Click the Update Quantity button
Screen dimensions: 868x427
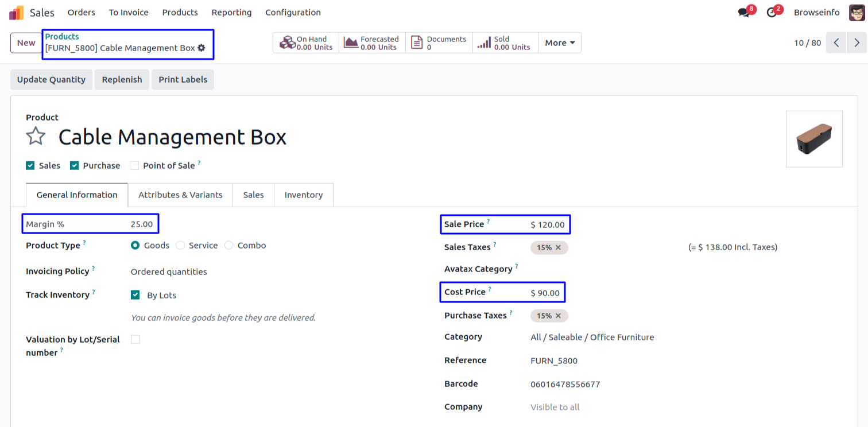pyautogui.click(x=51, y=80)
